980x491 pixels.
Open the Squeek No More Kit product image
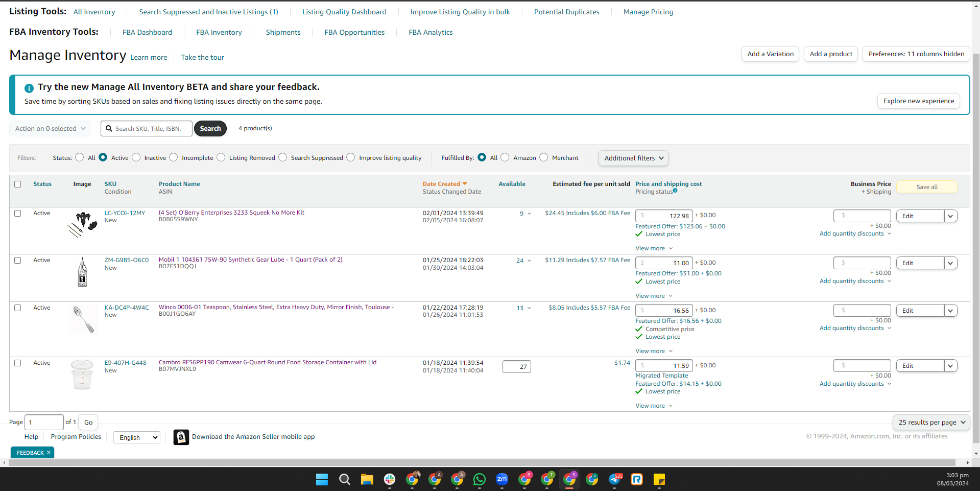click(82, 225)
